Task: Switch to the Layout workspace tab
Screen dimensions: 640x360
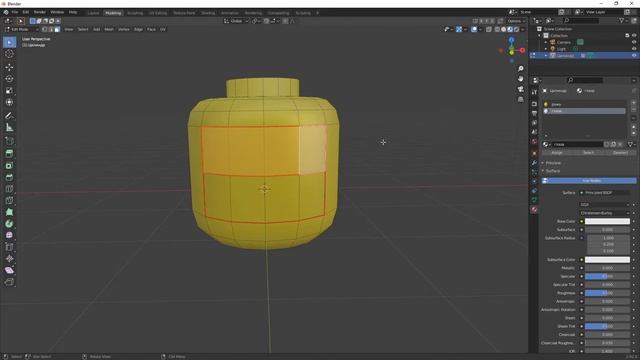Action: [x=93, y=13]
